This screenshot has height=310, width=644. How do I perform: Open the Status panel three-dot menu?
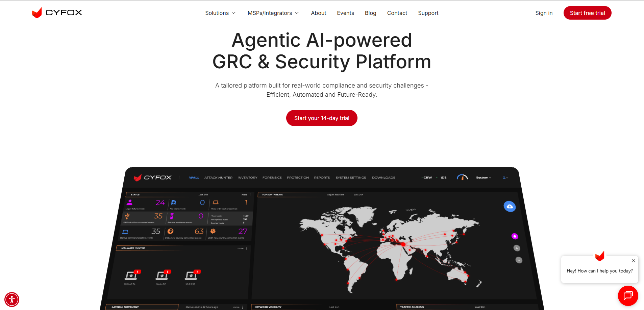250,195
